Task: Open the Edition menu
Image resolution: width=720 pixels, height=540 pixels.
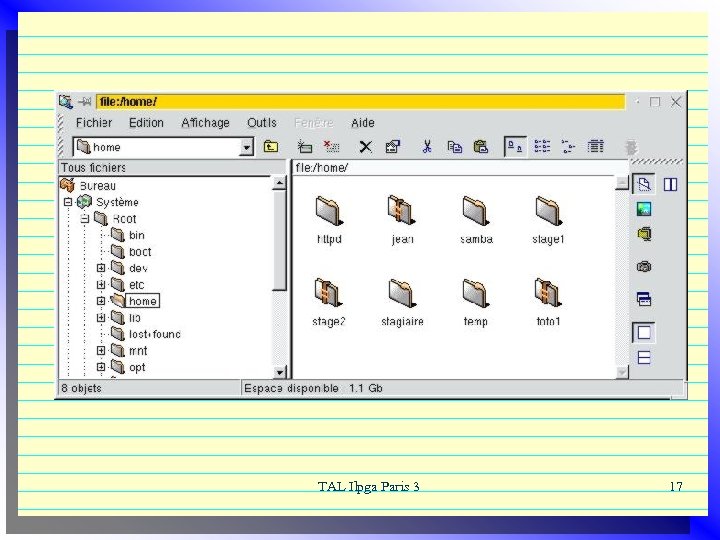Action: [x=146, y=123]
